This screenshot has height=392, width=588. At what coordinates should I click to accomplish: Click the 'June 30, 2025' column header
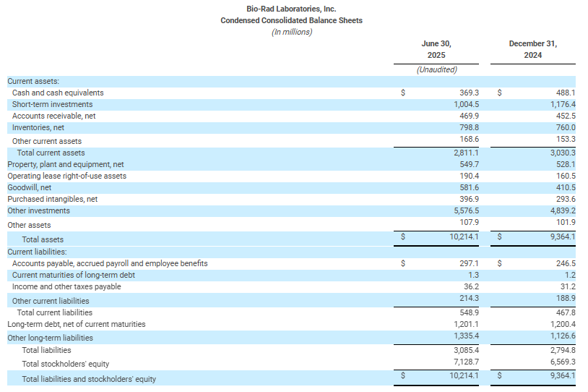(x=436, y=49)
